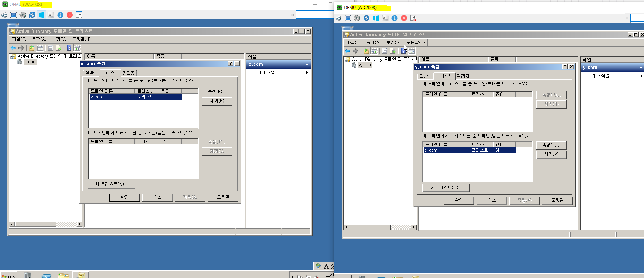Switch to 관리자 tab in y.com properties
The height and width of the screenshot is (278, 644).
[463, 76]
